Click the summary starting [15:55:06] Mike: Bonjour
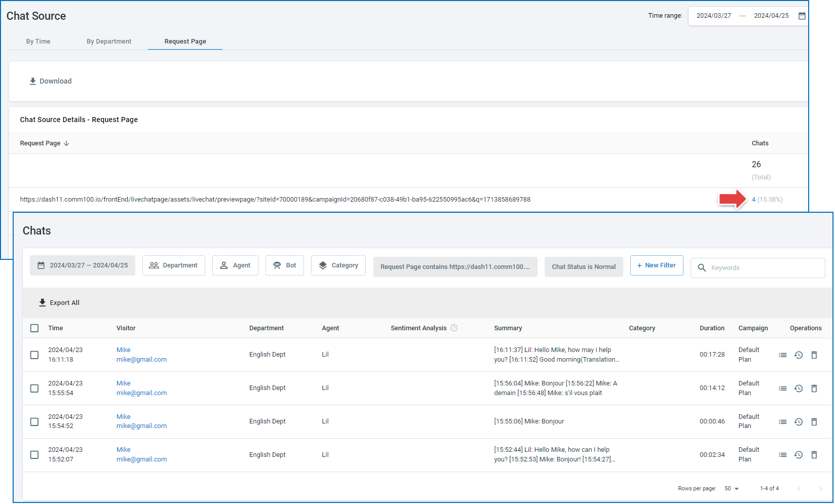Image resolution: width=835 pixels, height=504 pixels. [529, 421]
